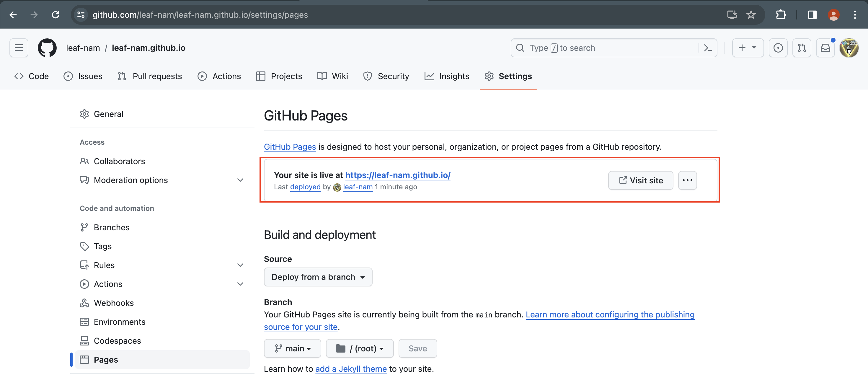Open Webhooks settings
This screenshot has width=868, height=375.
(x=162, y=303)
